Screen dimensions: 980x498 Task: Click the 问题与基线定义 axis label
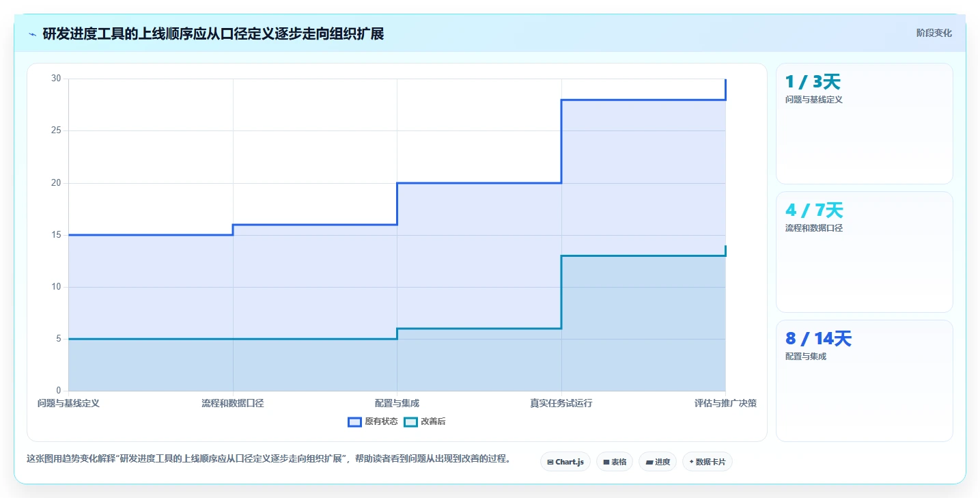(68, 403)
